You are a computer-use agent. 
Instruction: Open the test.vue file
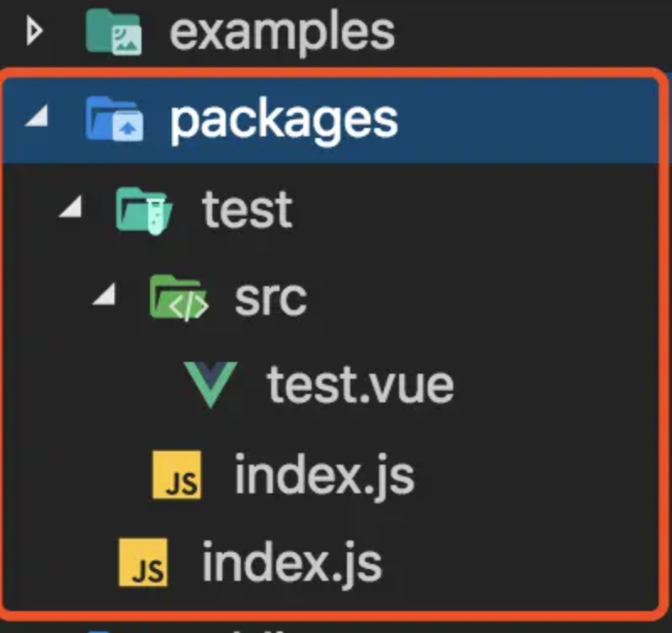click(x=360, y=386)
